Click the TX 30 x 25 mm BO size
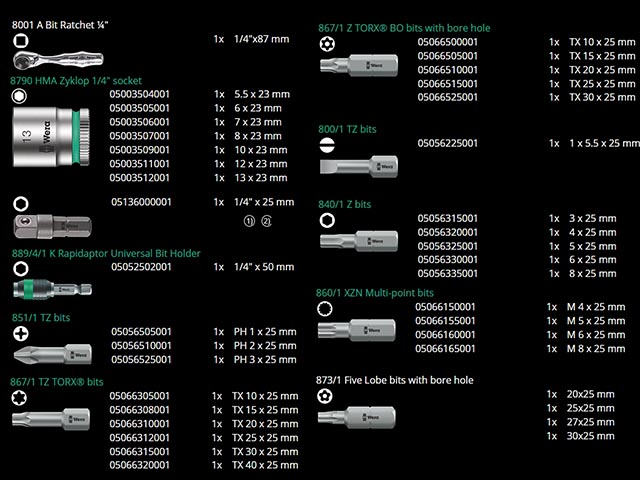This screenshot has height=480, width=640. [x=602, y=97]
